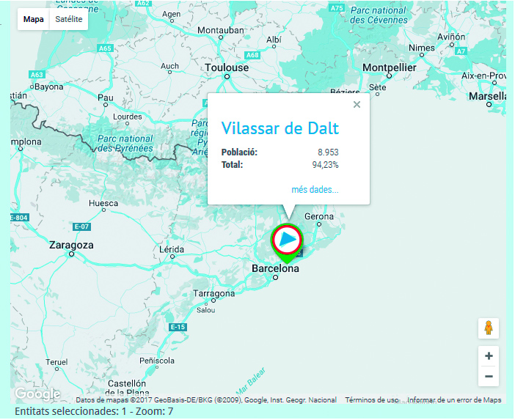Click the A75 highway shield
The height and width of the screenshot is (420, 515).
pyautogui.click(x=337, y=8)
